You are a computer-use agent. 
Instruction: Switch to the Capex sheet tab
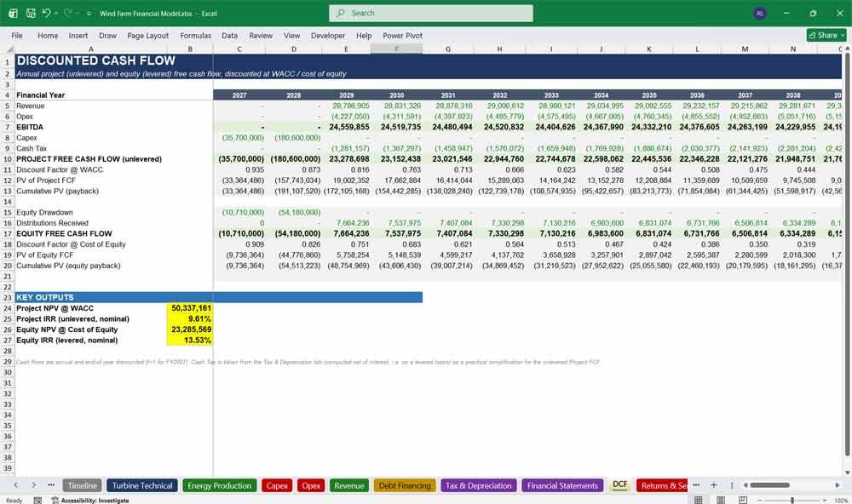point(277,485)
